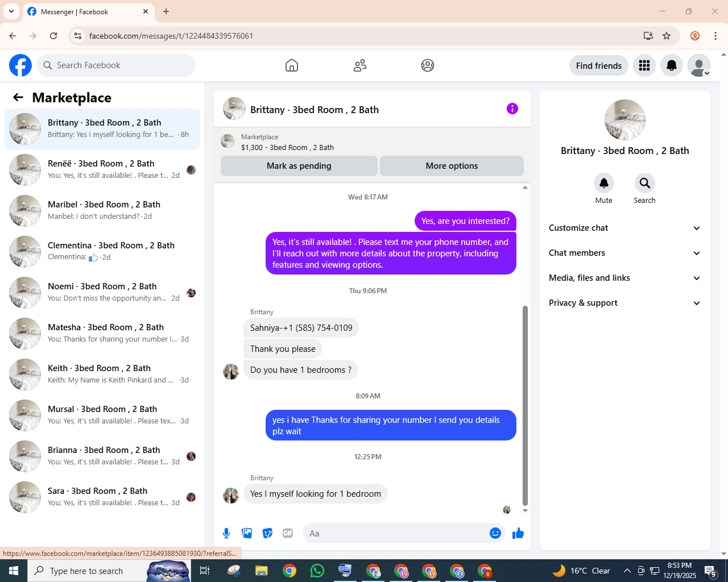Open Noemi conversation
728x582 pixels.
coord(102,293)
